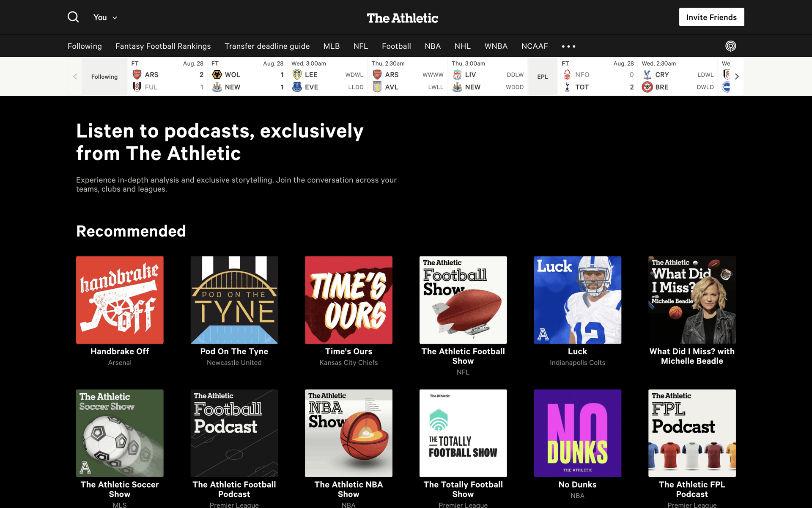Select the MLB nav item

point(332,46)
